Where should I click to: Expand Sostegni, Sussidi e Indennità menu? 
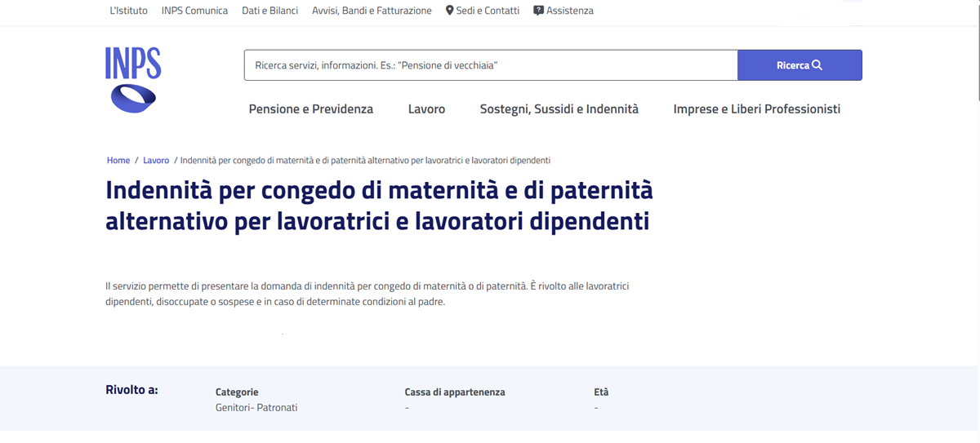[x=559, y=109]
